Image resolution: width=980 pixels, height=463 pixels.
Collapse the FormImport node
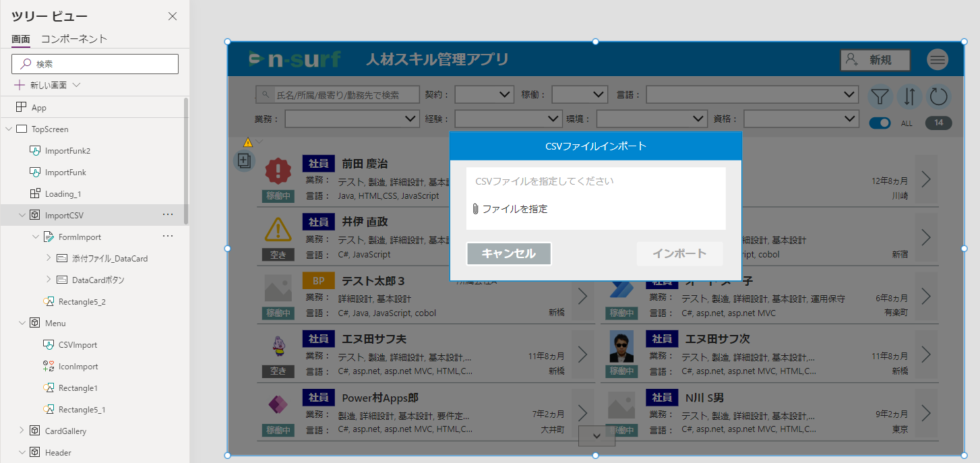(x=35, y=237)
